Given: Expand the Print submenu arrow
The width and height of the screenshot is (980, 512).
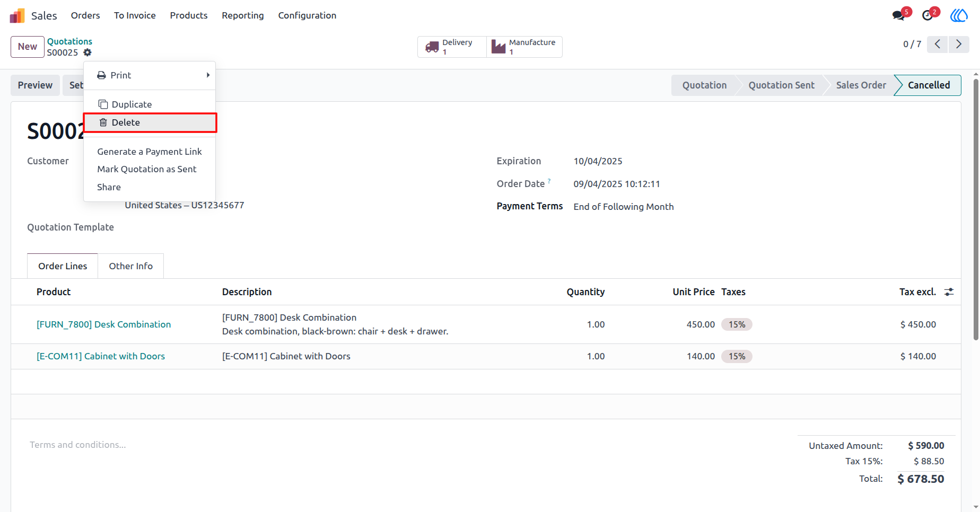Looking at the screenshot, I should pos(208,75).
